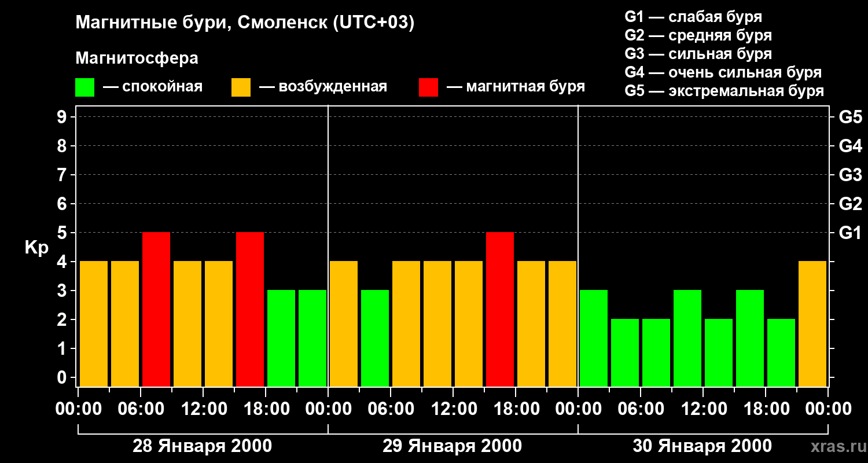Click the 29 January 15:00–18:00 red bar
The height and width of the screenshot is (463, 868).
500,310
